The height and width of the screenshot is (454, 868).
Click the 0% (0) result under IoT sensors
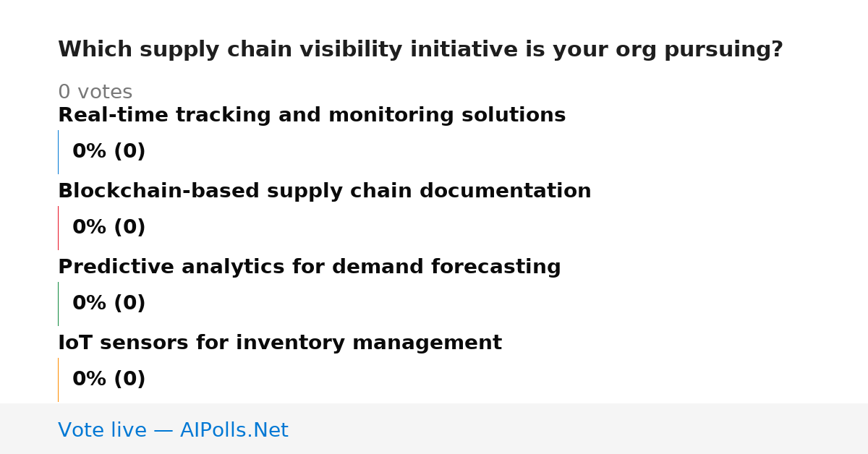click(x=109, y=380)
